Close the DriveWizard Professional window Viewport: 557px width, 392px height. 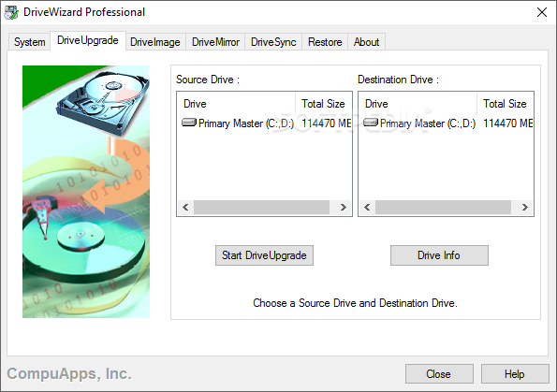coord(542,12)
